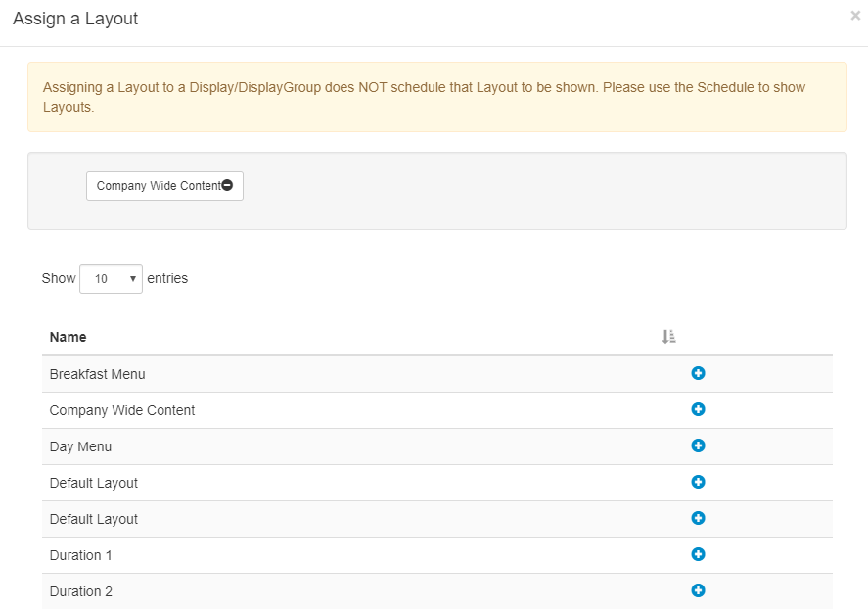Select the Breakfast Menu row name
The image size is (868, 609).
97,374
